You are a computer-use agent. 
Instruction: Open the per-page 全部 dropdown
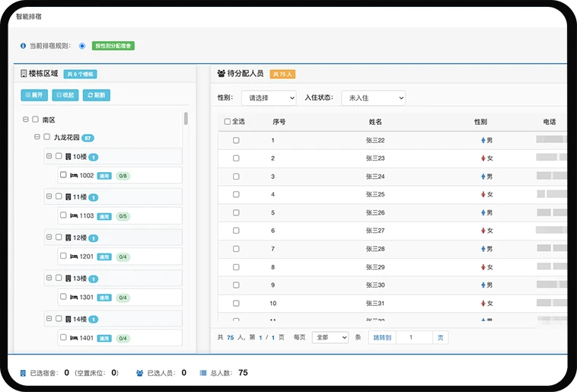(x=330, y=337)
